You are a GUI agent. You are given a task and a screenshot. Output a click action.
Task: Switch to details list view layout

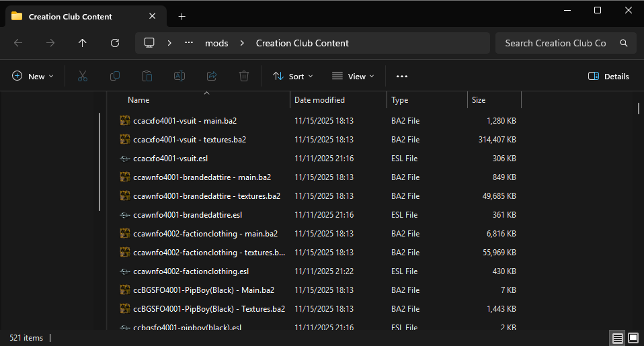point(616,337)
